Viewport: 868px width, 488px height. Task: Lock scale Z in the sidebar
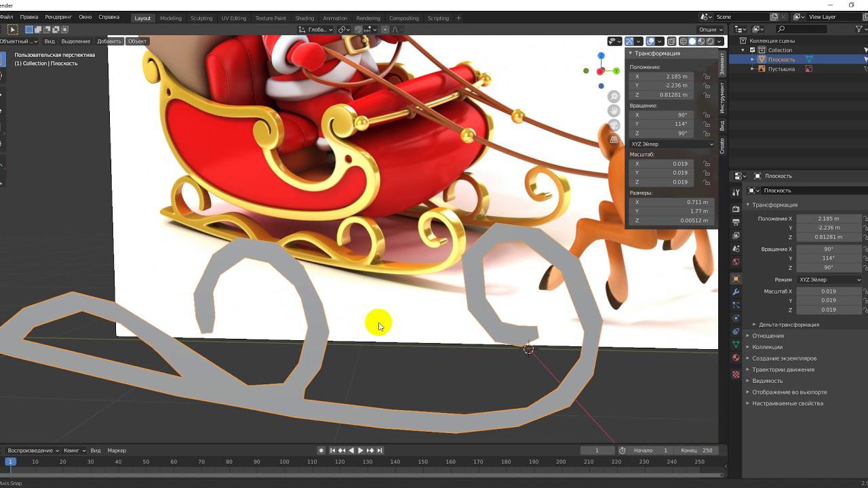pos(707,182)
